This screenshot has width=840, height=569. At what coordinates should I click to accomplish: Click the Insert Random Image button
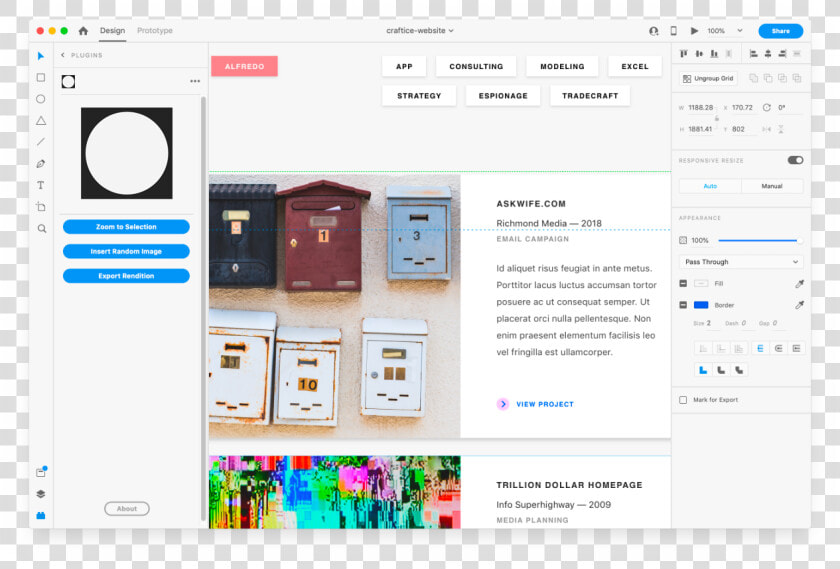point(126,251)
